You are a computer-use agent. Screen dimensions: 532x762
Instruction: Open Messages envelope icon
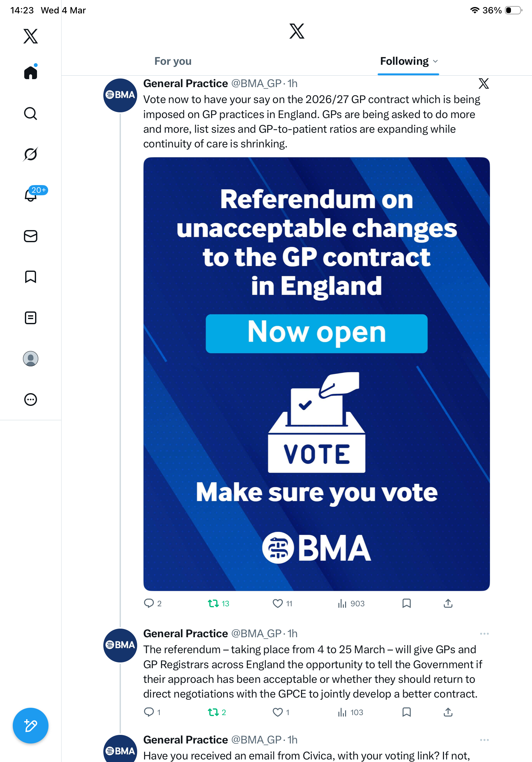31,236
